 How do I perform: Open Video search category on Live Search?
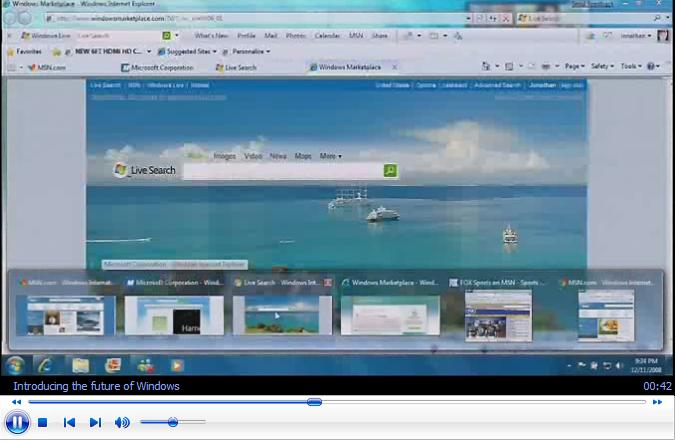(253, 156)
